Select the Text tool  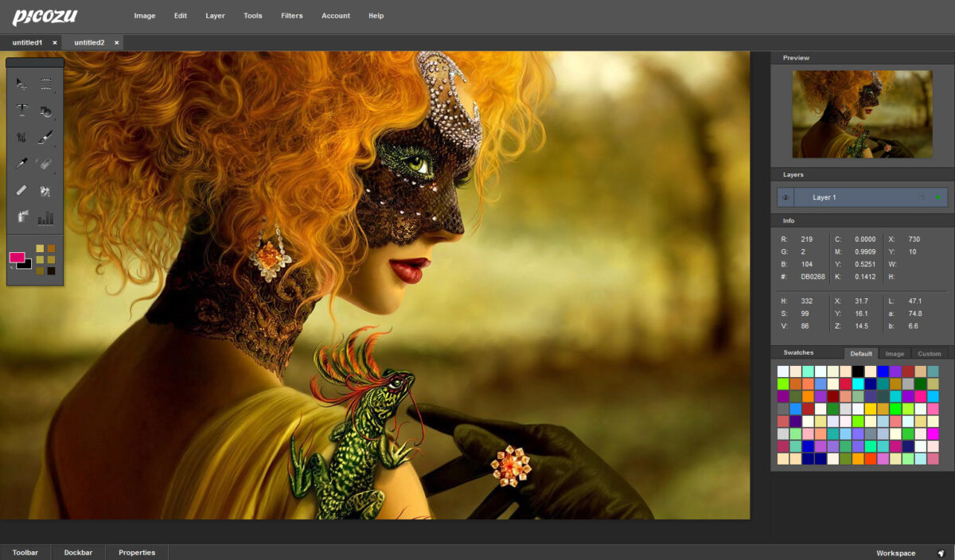22,111
